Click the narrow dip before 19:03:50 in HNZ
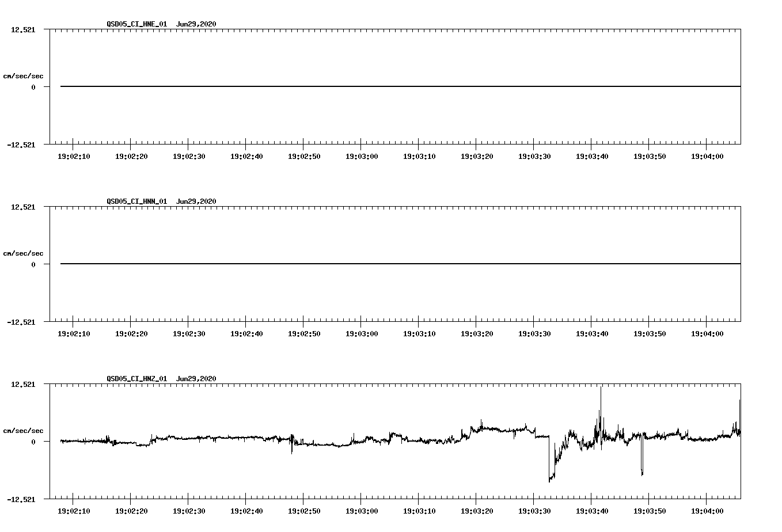 coord(642,455)
